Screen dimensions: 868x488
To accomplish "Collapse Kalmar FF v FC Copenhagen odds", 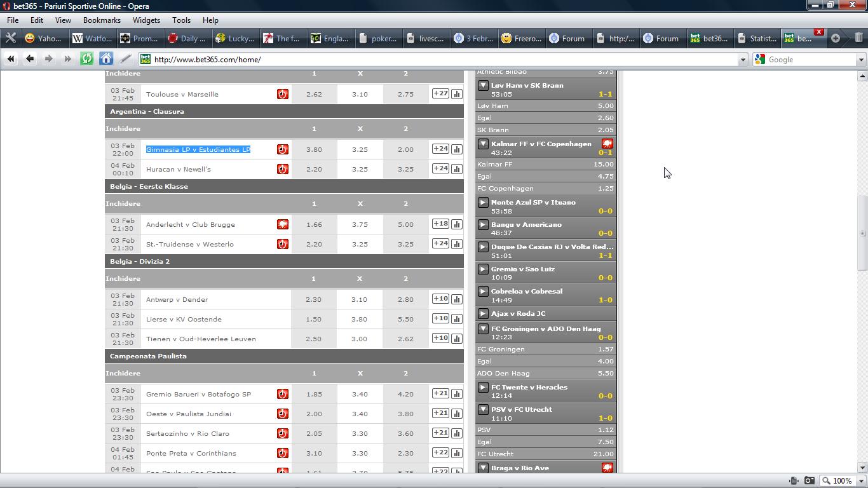I will [483, 144].
